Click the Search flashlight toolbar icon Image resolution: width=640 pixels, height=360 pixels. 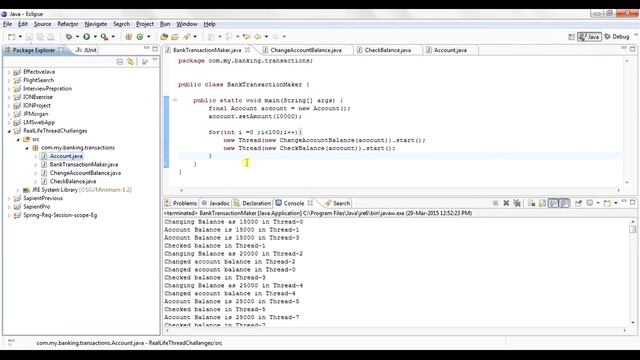[x=187, y=37]
